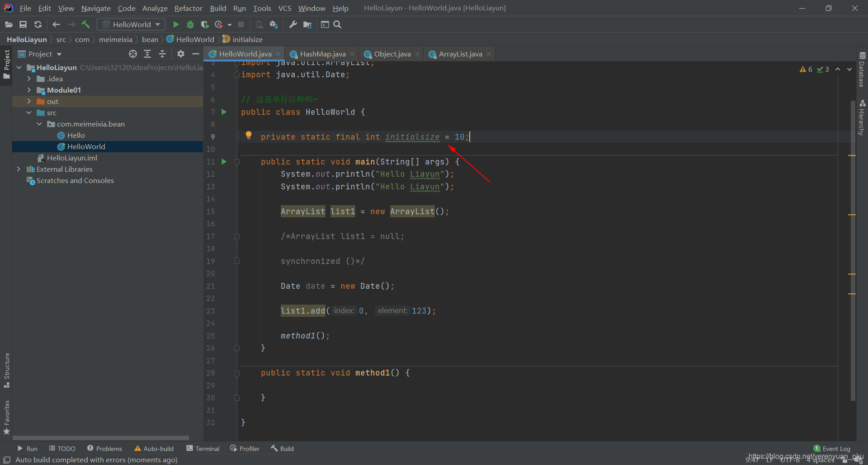Click run gutter icon beside class HelloWorld
The image size is (868, 465).
224,112
